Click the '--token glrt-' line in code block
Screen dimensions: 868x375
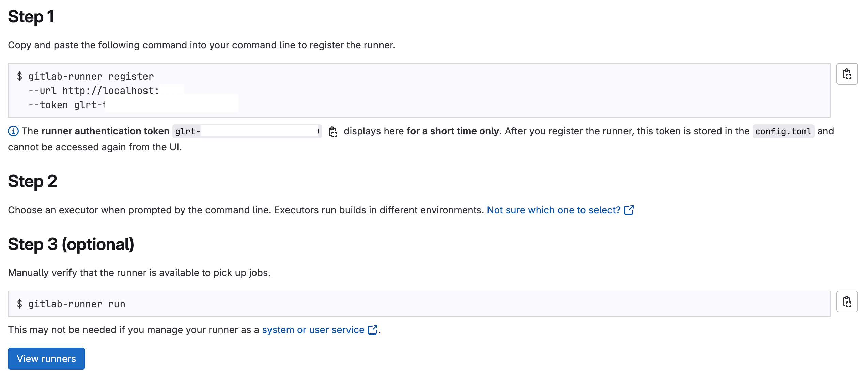(x=67, y=105)
